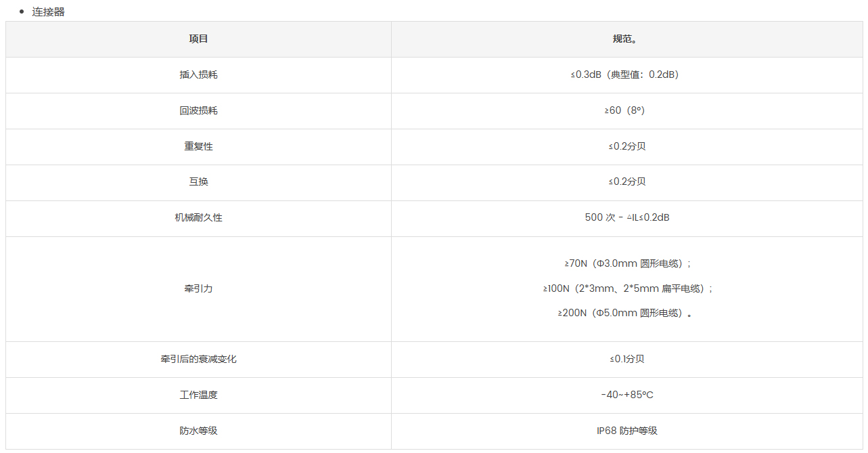The width and height of the screenshot is (868, 453).
Task: Click the ≥100N flat cable line
Action: 628,289
